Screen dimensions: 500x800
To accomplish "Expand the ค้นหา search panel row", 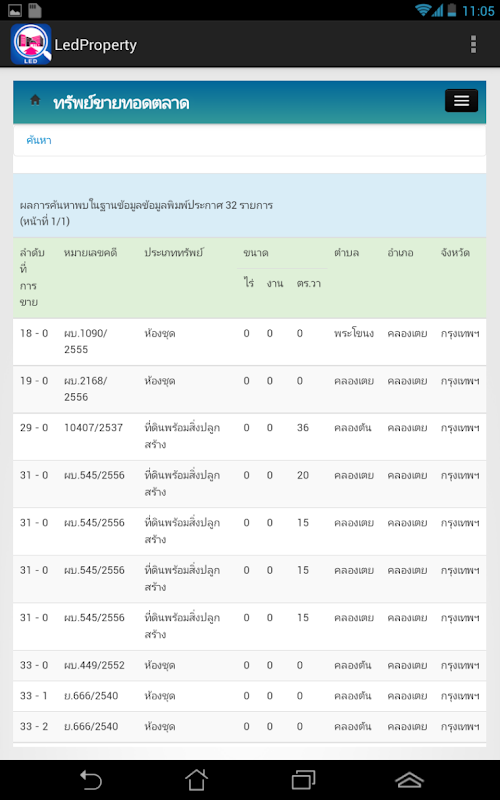I will pyautogui.click(x=249, y=140).
